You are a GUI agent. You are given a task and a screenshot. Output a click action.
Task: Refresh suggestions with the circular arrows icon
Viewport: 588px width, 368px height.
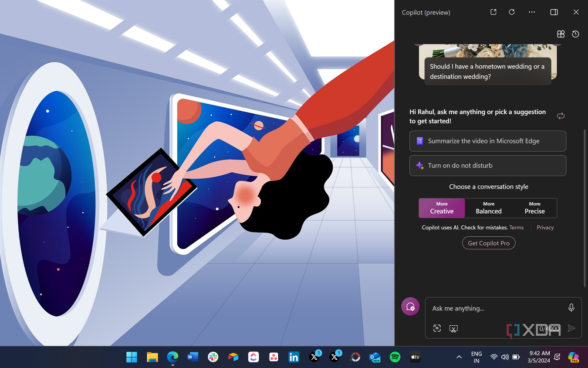click(561, 116)
